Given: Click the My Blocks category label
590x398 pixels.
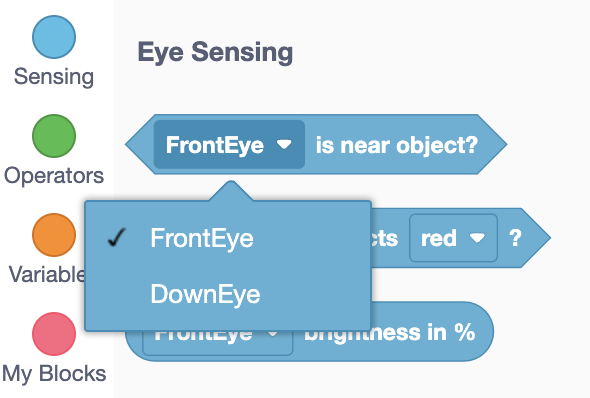Looking at the screenshot, I should (x=54, y=374).
